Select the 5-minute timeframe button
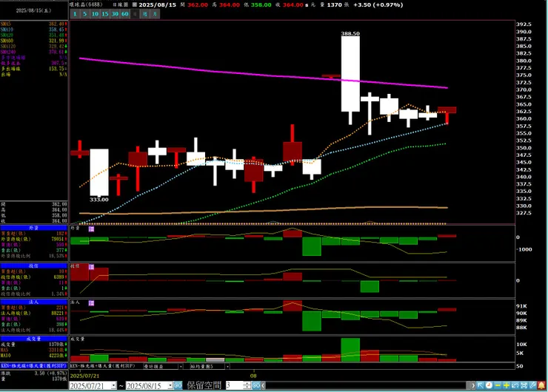Viewport: 548px width, 392px height. [x=85, y=14]
